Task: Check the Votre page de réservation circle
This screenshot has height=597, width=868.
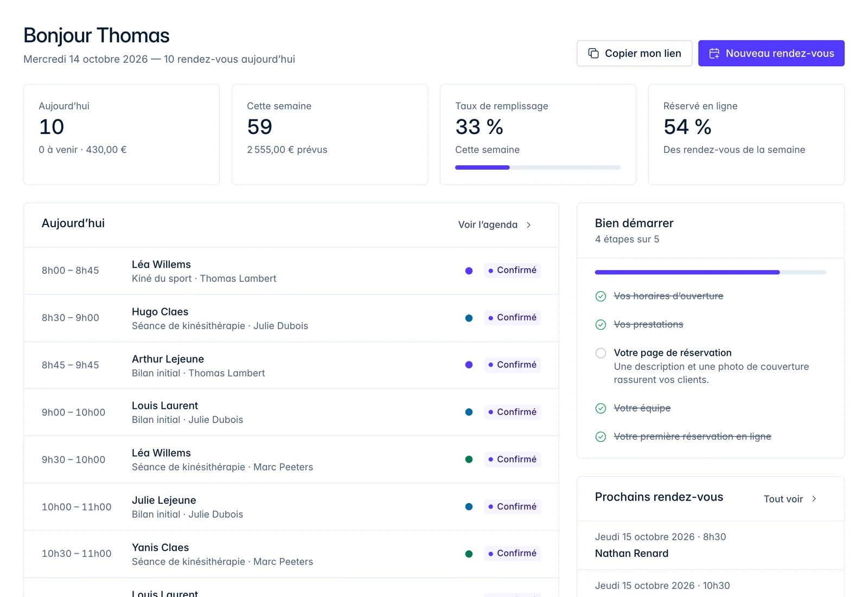Action: point(601,353)
